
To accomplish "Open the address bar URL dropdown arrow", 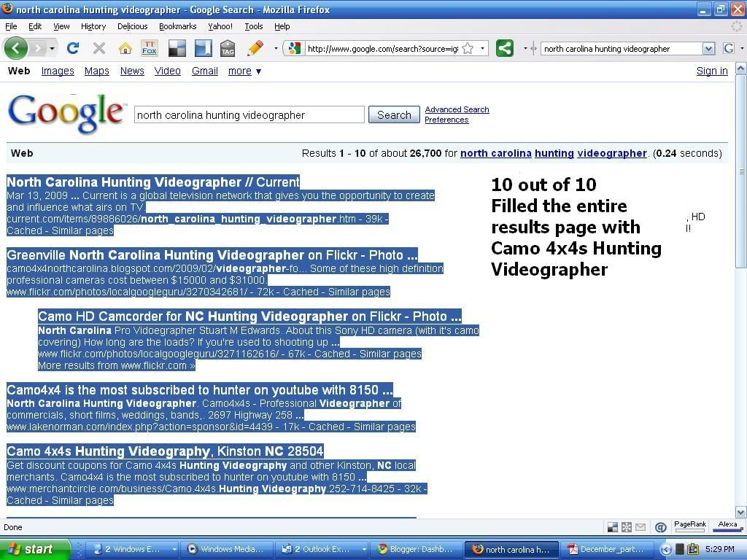I will pos(482,49).
